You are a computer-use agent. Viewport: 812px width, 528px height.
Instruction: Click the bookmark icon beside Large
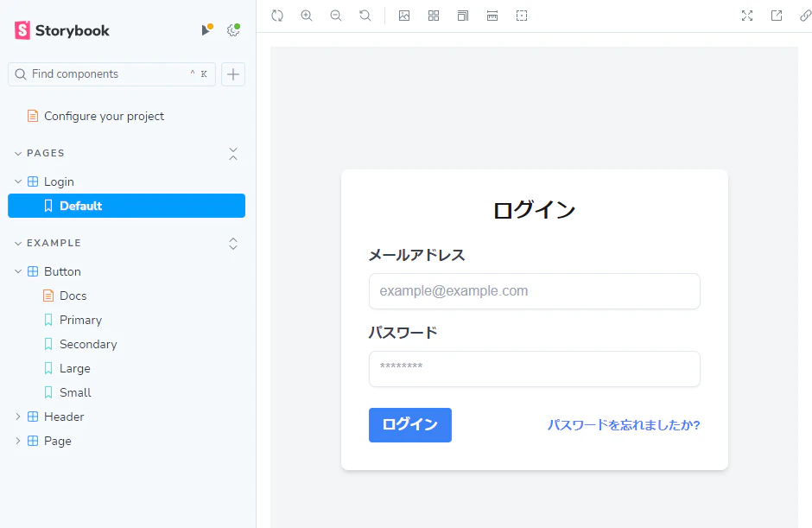48,368
